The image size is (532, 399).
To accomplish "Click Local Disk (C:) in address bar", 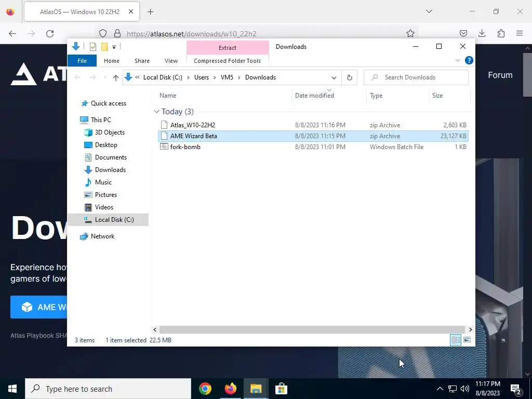I will (x=163, y=77).
